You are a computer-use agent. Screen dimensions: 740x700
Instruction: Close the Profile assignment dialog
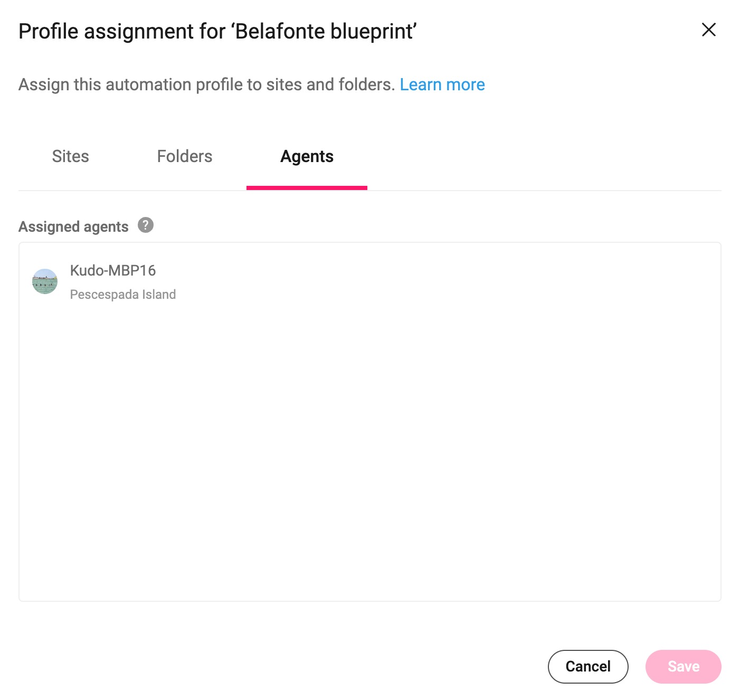click(x=708, y=30)
